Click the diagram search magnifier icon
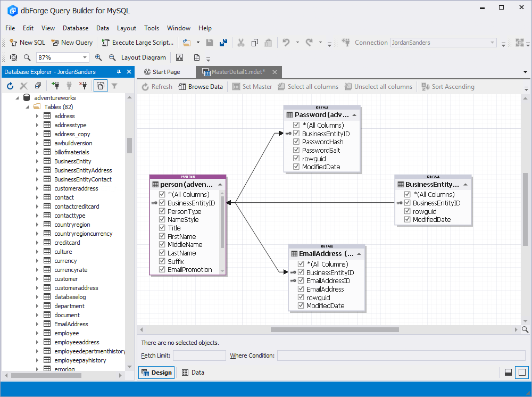This screenshot has height=397, width=532. coord(525,329)
